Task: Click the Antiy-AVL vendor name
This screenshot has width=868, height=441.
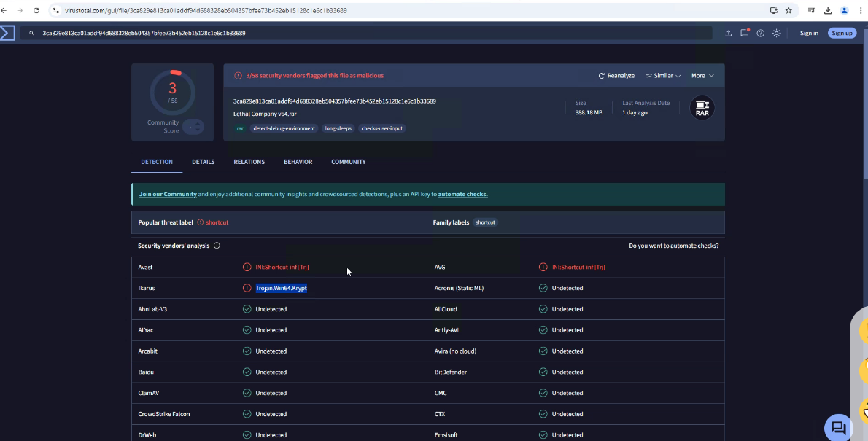Action: [447, 330]
